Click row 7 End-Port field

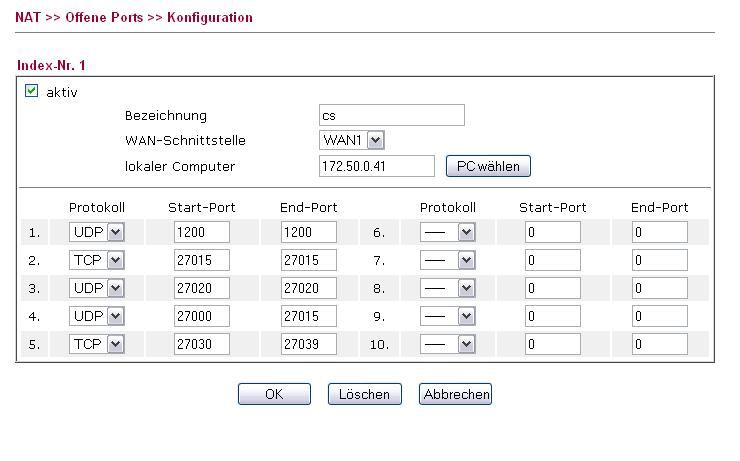point(660,260)
